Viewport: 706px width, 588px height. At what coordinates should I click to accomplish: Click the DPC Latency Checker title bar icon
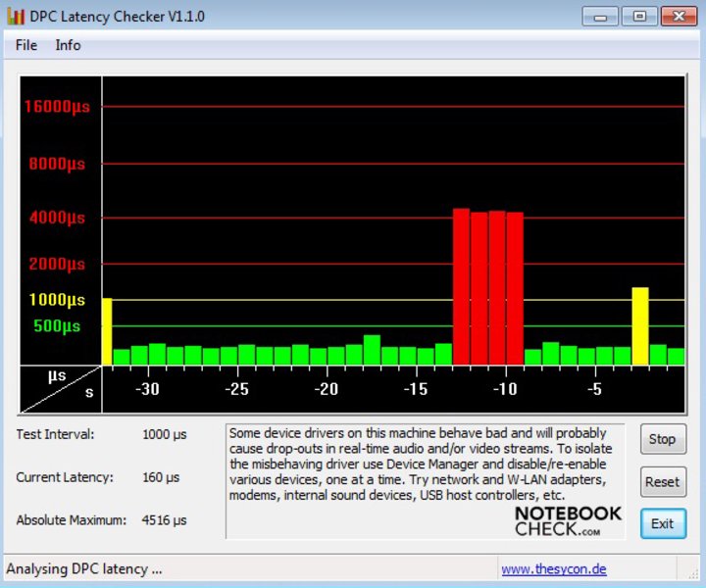click(x=16, y=17)
